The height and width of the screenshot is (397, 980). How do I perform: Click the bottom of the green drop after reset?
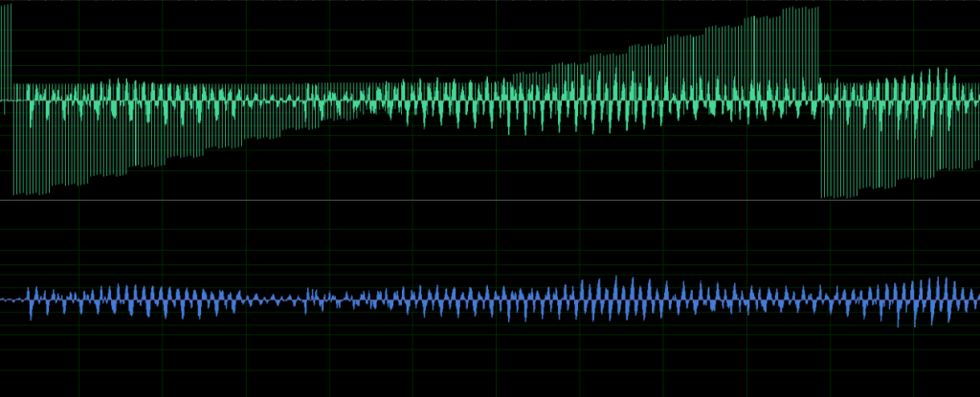pos(825,194)
